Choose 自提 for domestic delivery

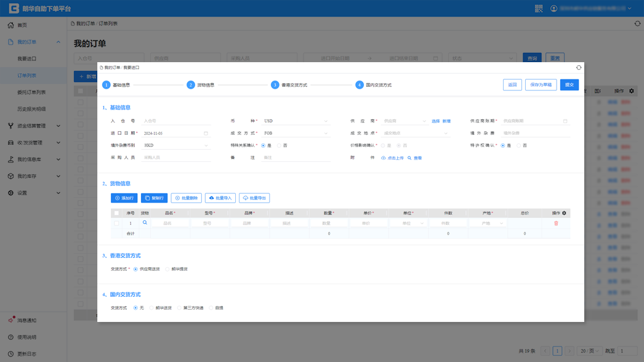click(x=211, y=308)
